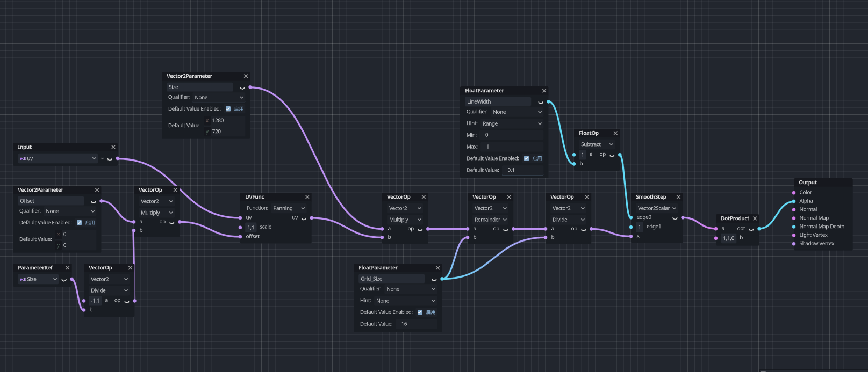Click the Grid_Size parameter output port
The height and width of the screenshot is (372, 868).
(442, 279)
